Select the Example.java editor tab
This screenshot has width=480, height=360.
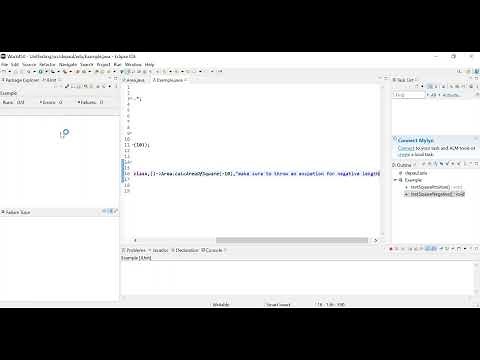pos(168,80)
